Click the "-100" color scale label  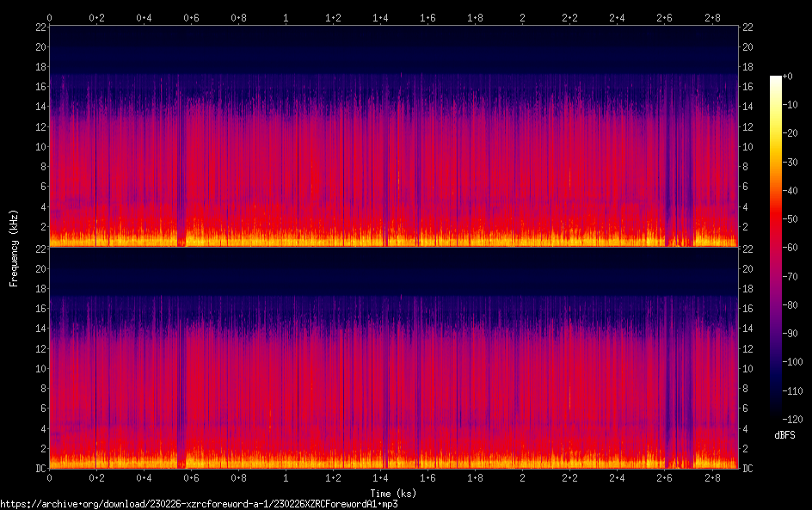792,362
